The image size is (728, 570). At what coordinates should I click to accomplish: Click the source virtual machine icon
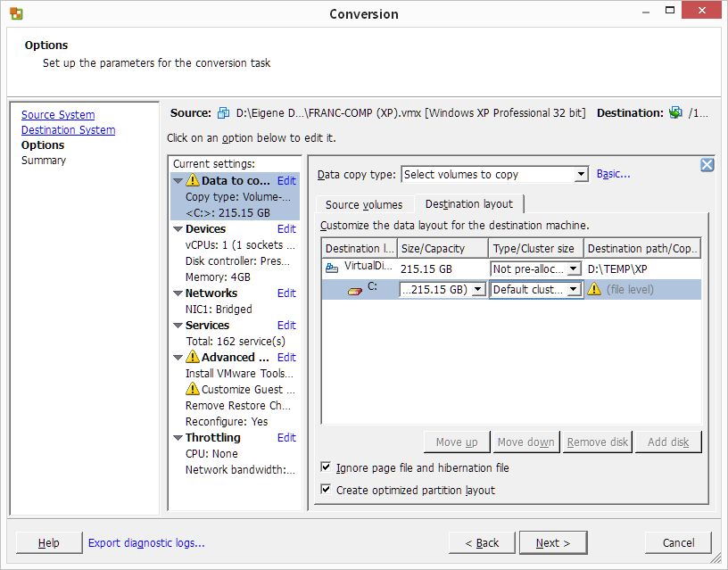[223, 113]
